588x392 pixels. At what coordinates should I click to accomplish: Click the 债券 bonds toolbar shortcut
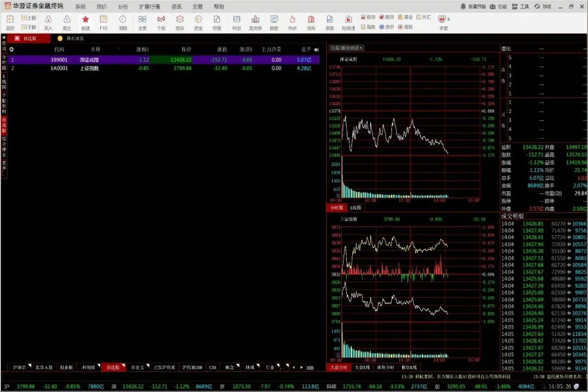click(387, 27)
